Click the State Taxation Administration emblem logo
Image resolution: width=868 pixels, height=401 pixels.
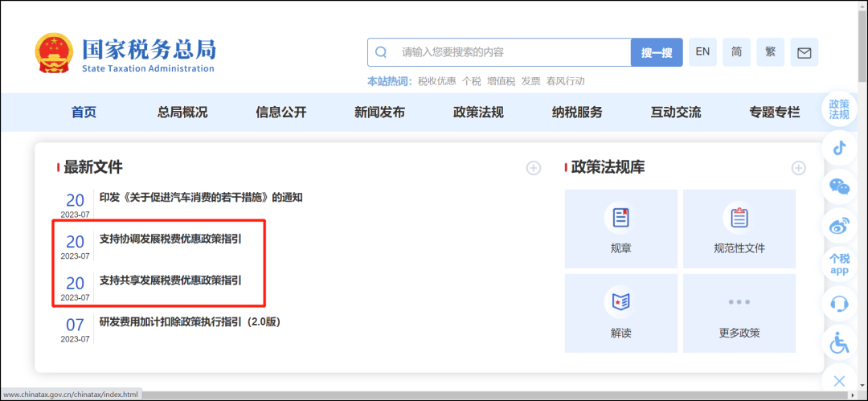click(54, 53)
